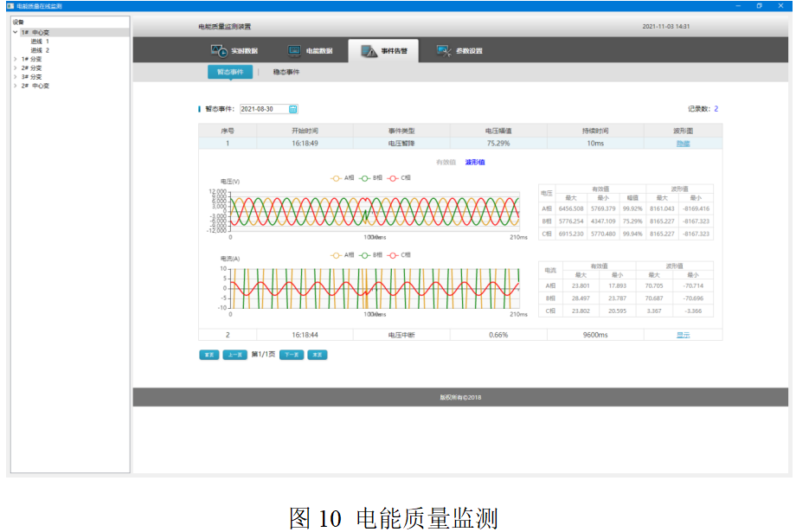The height and width of the screenshot is (532, 796).
Task: Show 波形值 chart view
Action: [x=475, y=163]
